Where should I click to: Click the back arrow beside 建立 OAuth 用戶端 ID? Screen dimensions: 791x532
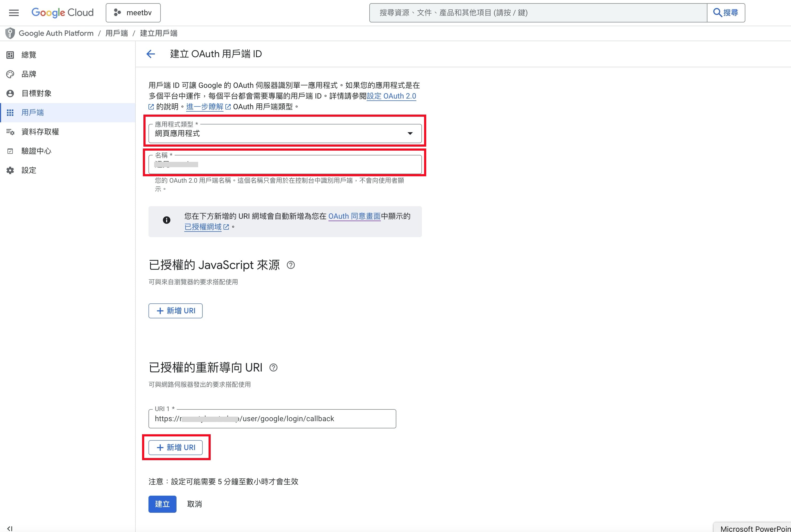tap(151, 54)
